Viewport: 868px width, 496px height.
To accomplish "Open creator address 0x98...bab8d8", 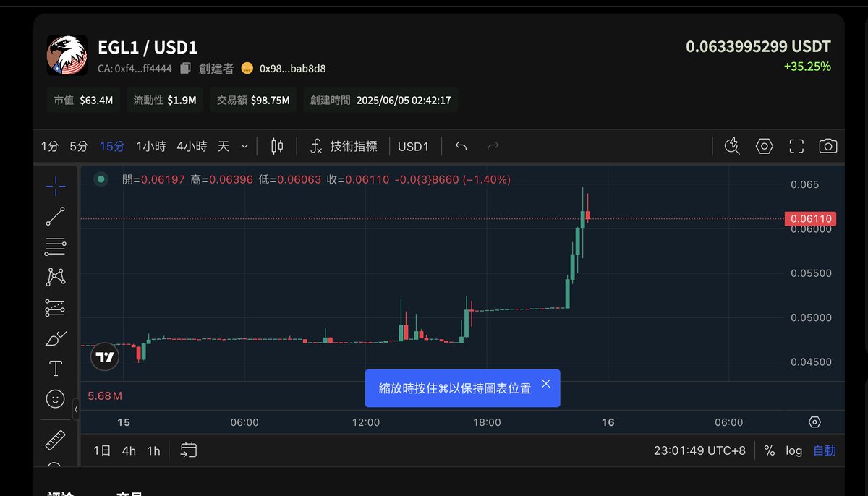I will click(x=293, y=69).
